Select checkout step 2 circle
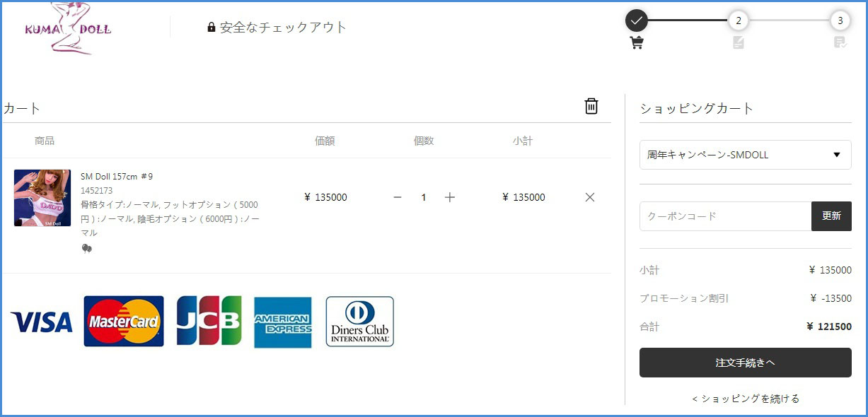Screen dimensions: 868x417 tap(739, 20)
